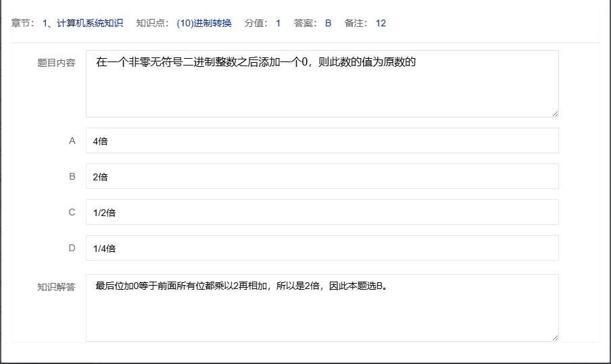Click the knowledge point (10)进制转换
The height and width of the screenshot is (364, 611).
point(204,23)
